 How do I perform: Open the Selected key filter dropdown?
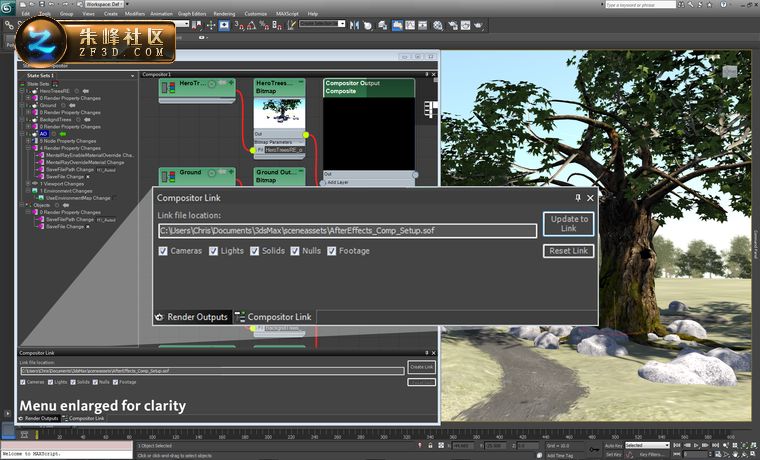pyautogui.click(x=666, y=445)
